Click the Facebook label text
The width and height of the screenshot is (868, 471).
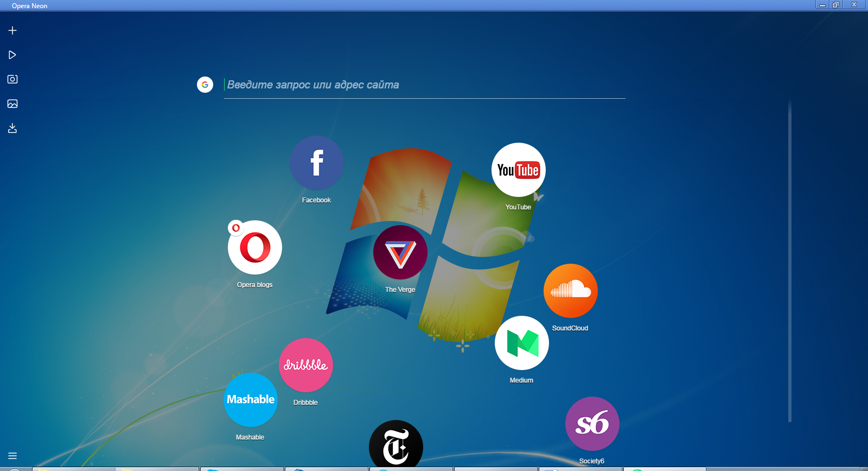click(316, 200)
